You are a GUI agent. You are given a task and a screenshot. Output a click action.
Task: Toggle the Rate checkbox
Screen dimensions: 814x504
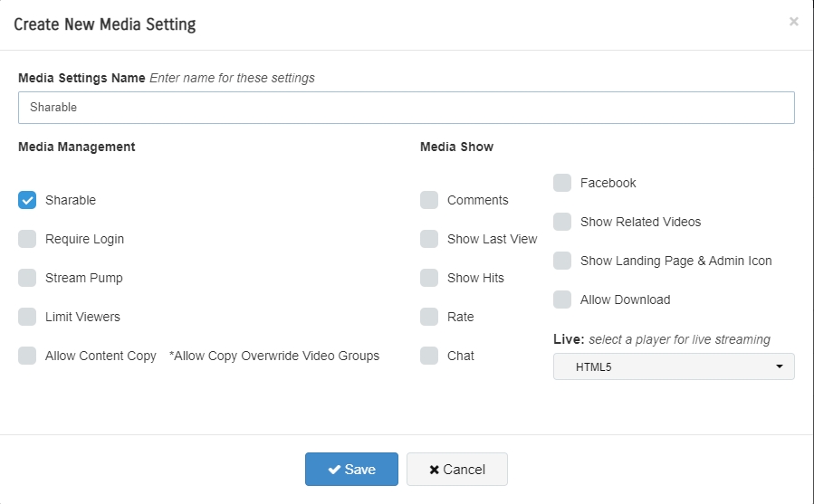point(429,317)
